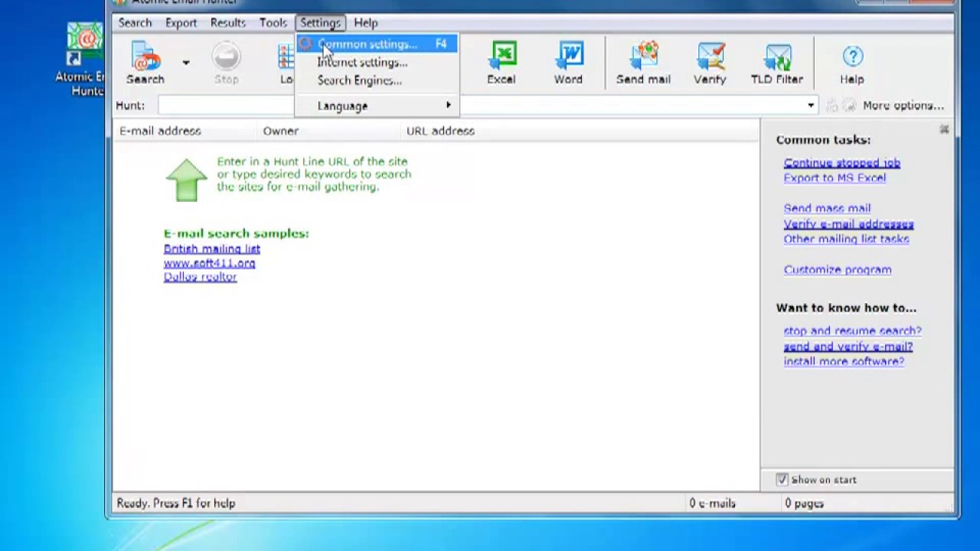Click the E-mail search samples: heading
This screenshot has width=980, height=551.
[237, 233]
